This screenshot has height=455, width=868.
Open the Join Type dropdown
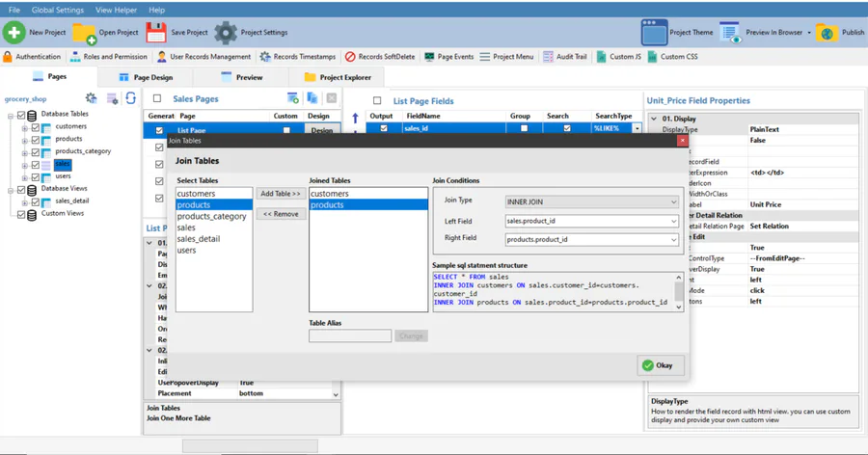591,201
